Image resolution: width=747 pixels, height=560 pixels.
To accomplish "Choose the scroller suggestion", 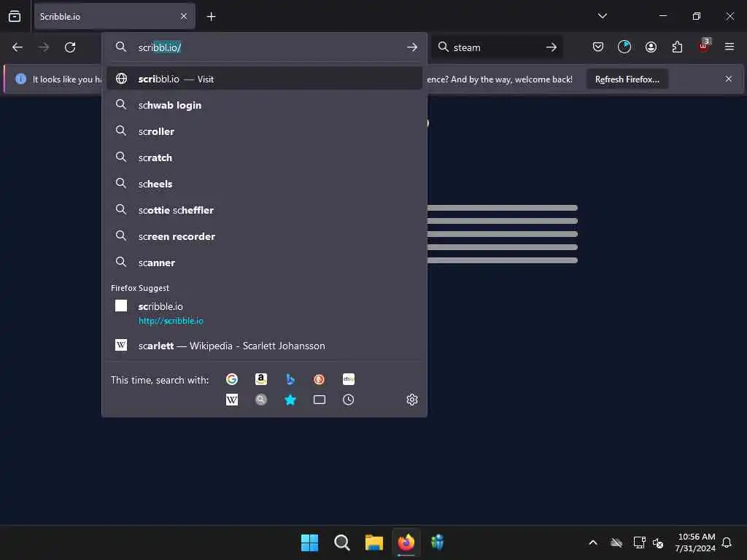I will [264, 131].
